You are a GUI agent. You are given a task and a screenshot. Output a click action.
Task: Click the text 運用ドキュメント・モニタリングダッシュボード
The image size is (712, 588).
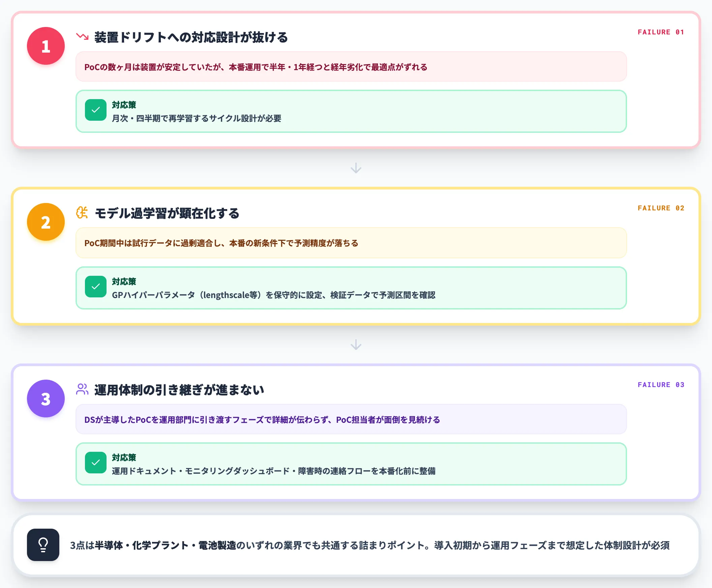pos(201,471)
